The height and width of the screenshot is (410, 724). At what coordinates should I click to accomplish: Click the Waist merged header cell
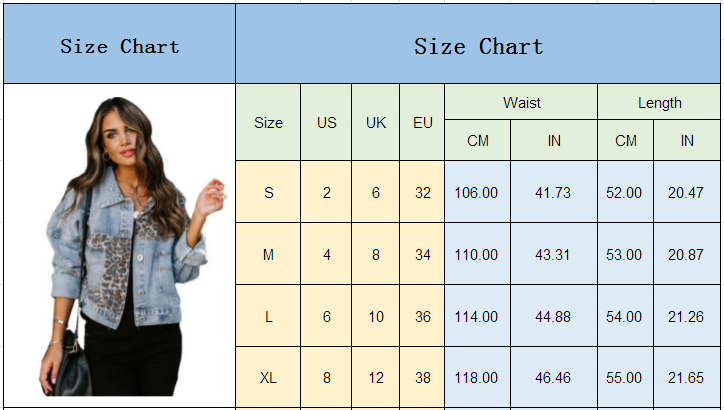(521, 102)
